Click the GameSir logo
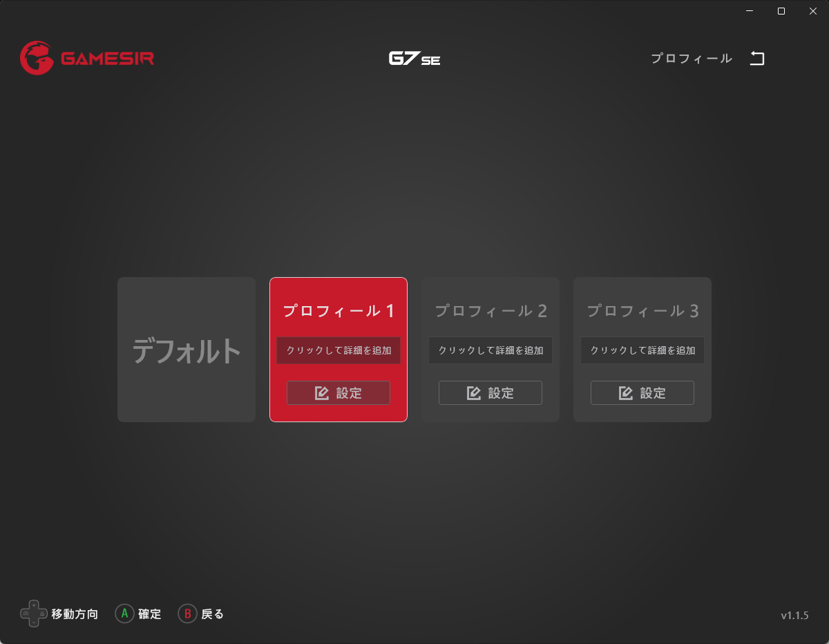 coord(87,58)
